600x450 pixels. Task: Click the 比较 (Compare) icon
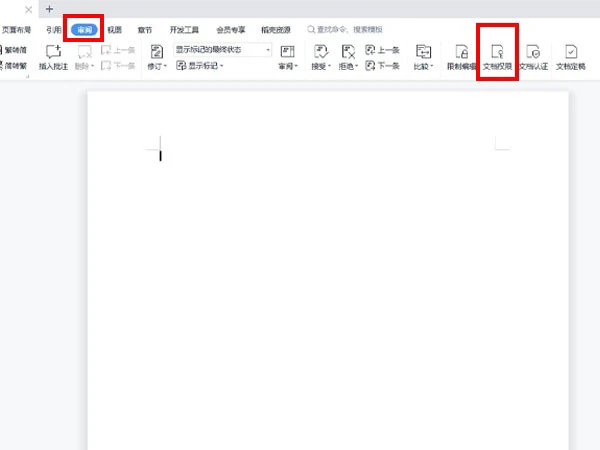coord(423,52)
